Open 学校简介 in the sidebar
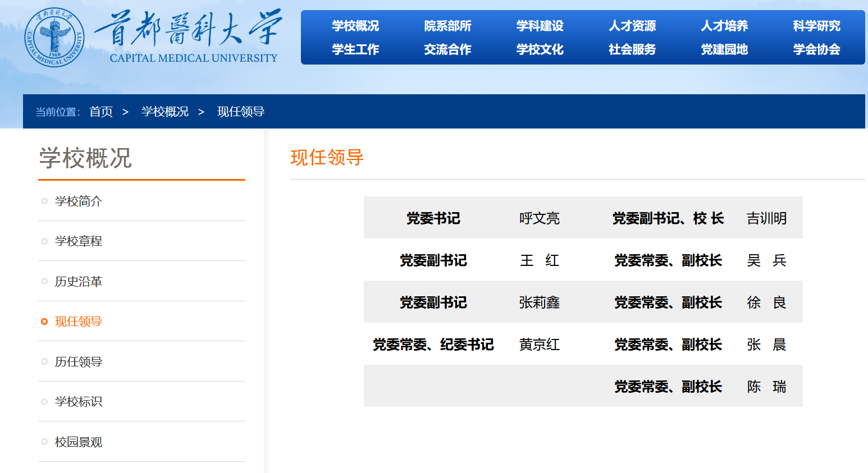 pos(79,201)
